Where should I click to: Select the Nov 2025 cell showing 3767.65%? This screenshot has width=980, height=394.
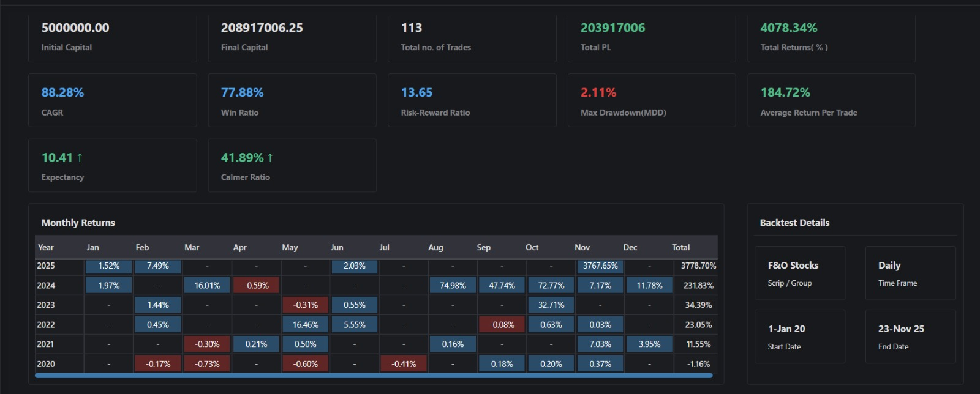tap(600, 266)
